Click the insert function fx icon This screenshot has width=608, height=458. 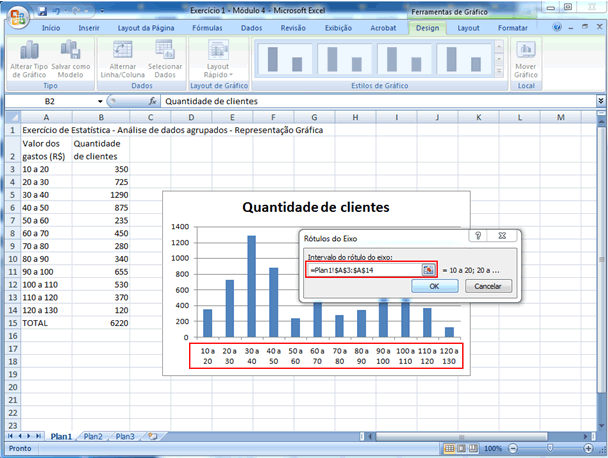coord(152,101)
